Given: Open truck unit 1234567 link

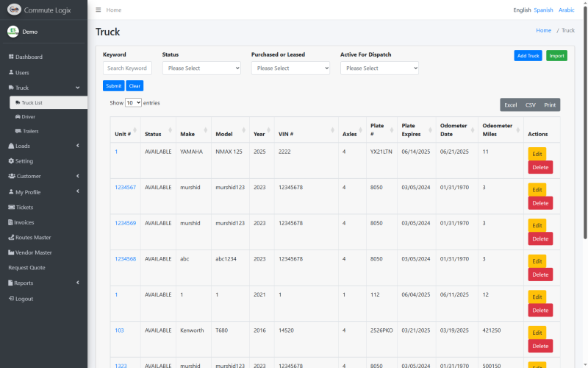Looking at the screenshot, I should pyautogui.click(x=125, y=188).
